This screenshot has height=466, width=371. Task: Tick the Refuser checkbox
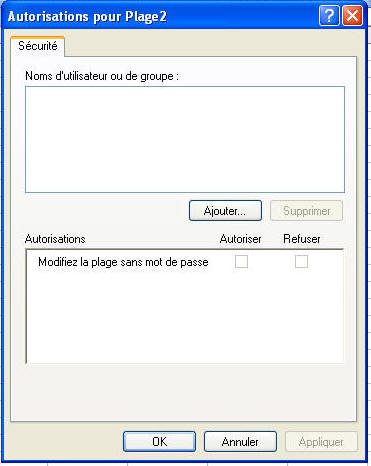click(x=301, y=262)
